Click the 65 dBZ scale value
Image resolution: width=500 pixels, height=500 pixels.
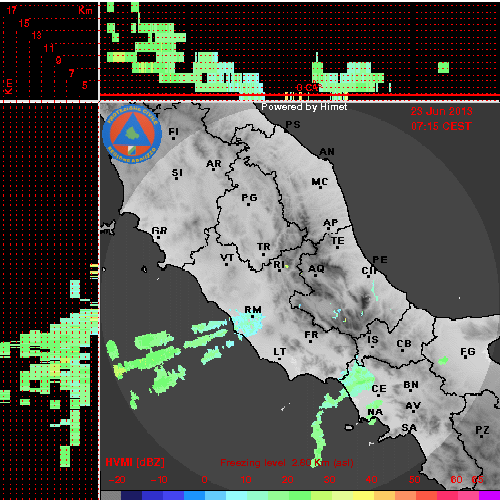[x=478, y=480]
